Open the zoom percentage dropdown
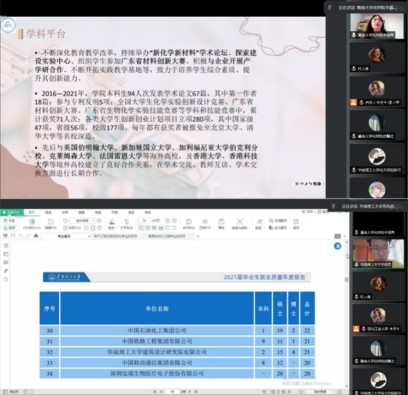 click(83, 221)
